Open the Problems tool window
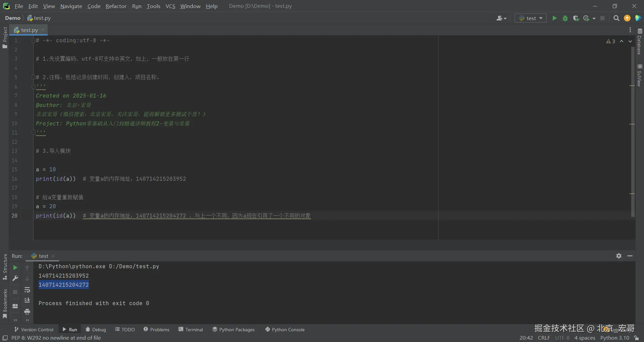The image size is (644, 342). (156, 330)
